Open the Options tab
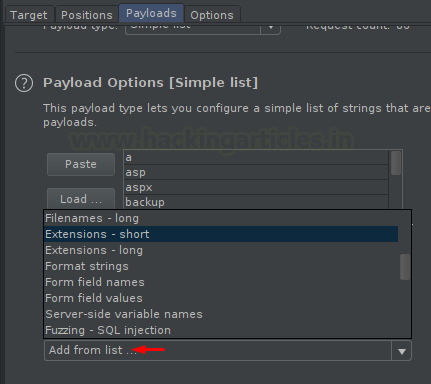The height and width of the screenshot is (384, 431). coord(212,15)
